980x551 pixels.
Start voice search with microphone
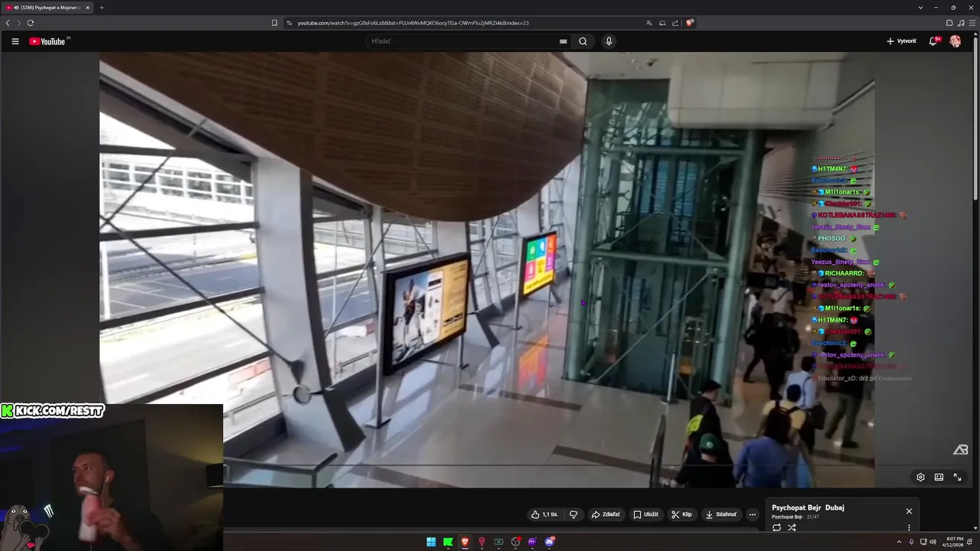pos(609,41)
